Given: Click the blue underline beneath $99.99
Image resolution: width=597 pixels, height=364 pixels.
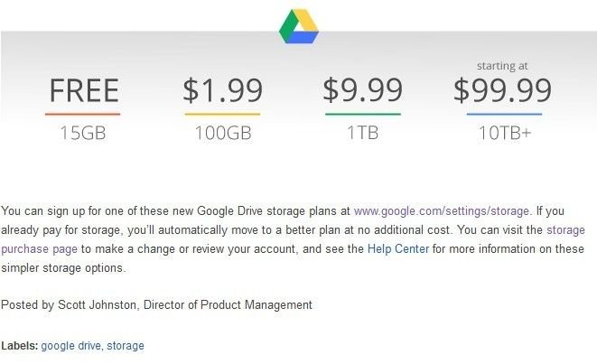Looking at the screenshot, I should coord(504,114).
